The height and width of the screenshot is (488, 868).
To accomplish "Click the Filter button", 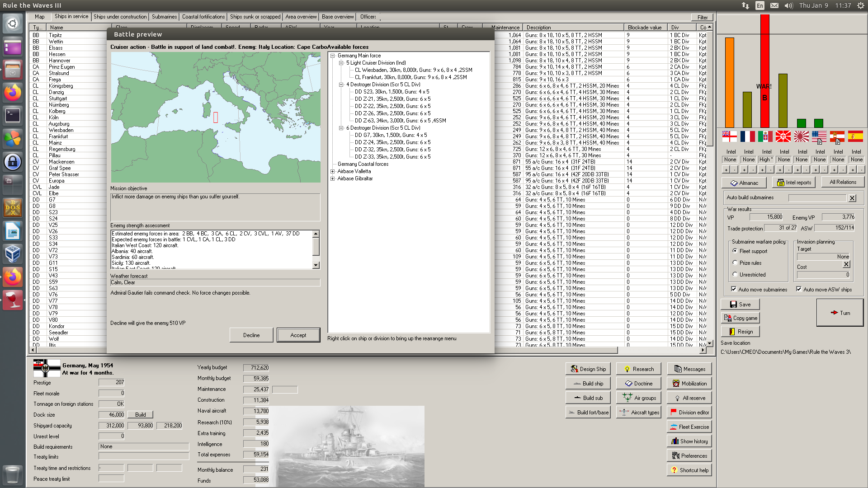I will coord(702,17).
